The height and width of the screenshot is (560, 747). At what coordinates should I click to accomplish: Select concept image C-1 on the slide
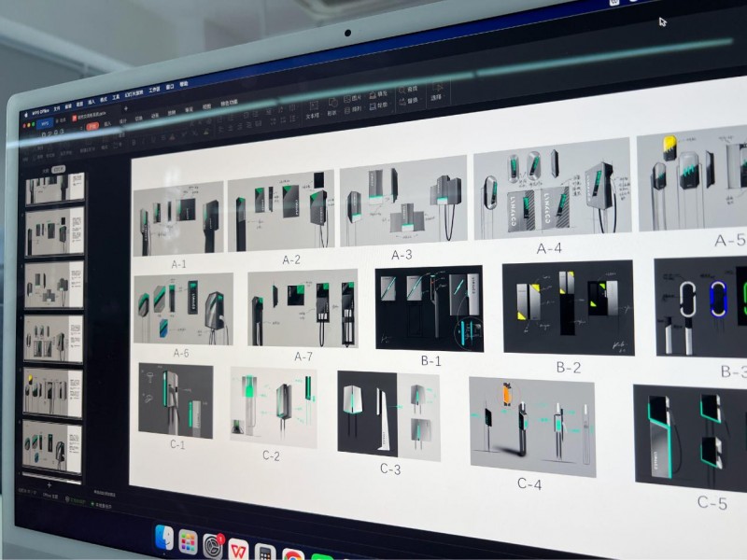(x=176, y=401)
